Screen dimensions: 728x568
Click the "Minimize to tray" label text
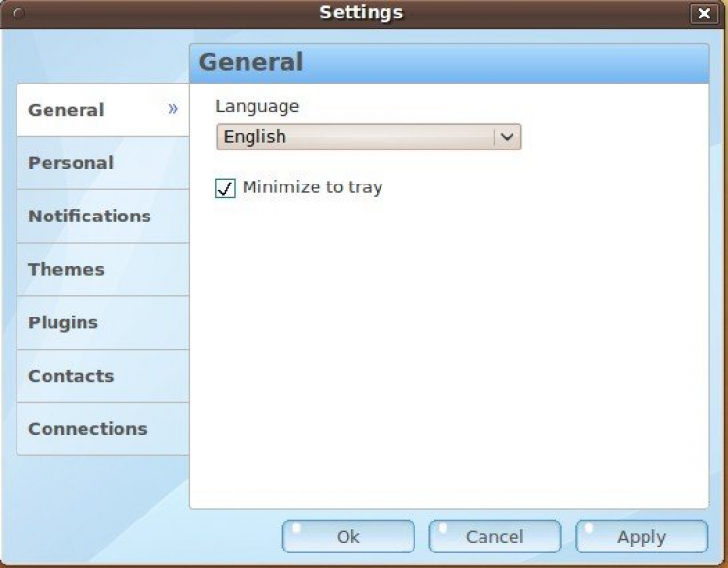click(312, 187)
